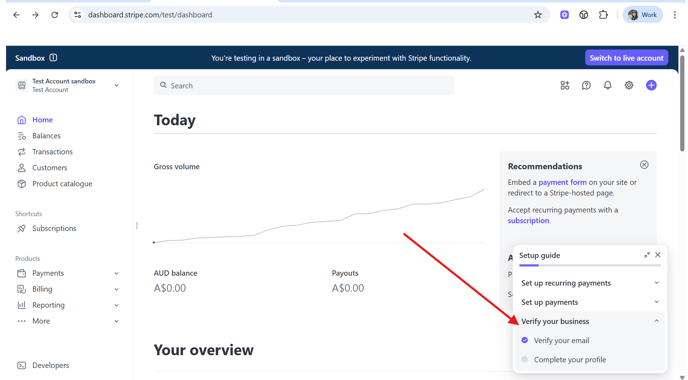Screen dimensions: 688x380
Task: Open the purple browser extension icon
Action: coord(564,15)
